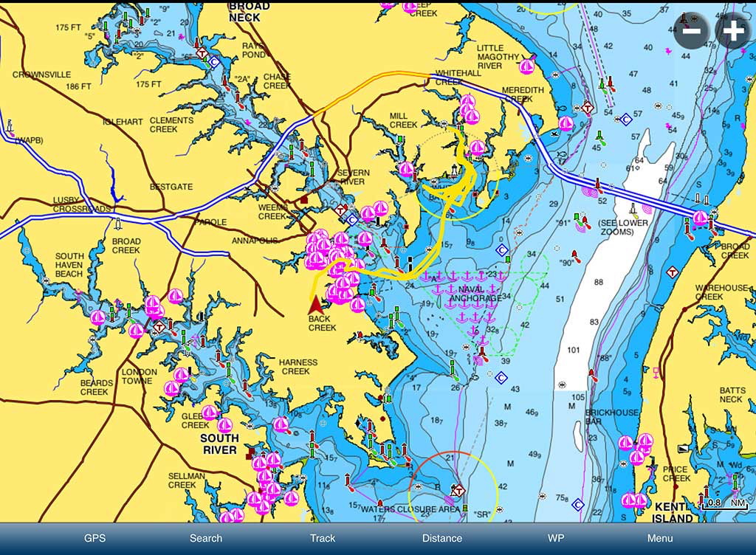Select the Back Creek label
This screenshot has height=555, width=756.
pyautogui.click(x=322, y=323)
